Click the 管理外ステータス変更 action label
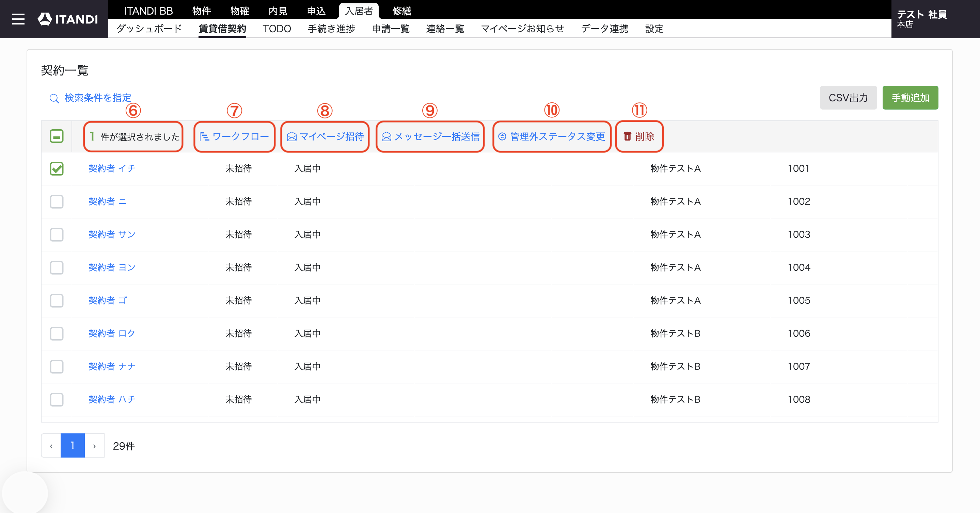The height and width of the screenshot is (513, 980). coord(557,136)
